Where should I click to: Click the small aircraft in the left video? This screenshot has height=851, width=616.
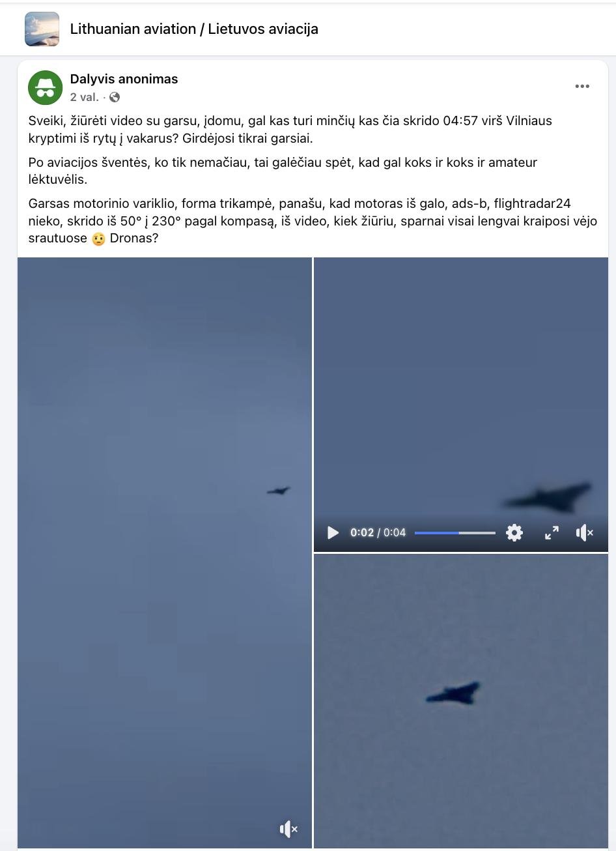pyautogui.click(x=278, y=491)
